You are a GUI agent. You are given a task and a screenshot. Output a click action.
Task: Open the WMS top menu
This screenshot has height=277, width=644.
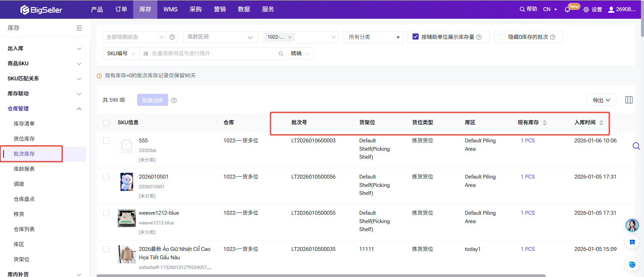point(170,9)
